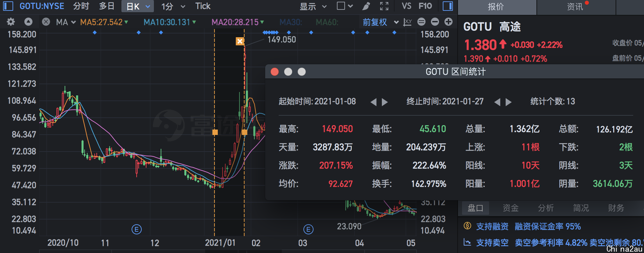Click the 终止时间 2021-01-27 date field
Screen dimensions: 644x253
tap(445, 101)
